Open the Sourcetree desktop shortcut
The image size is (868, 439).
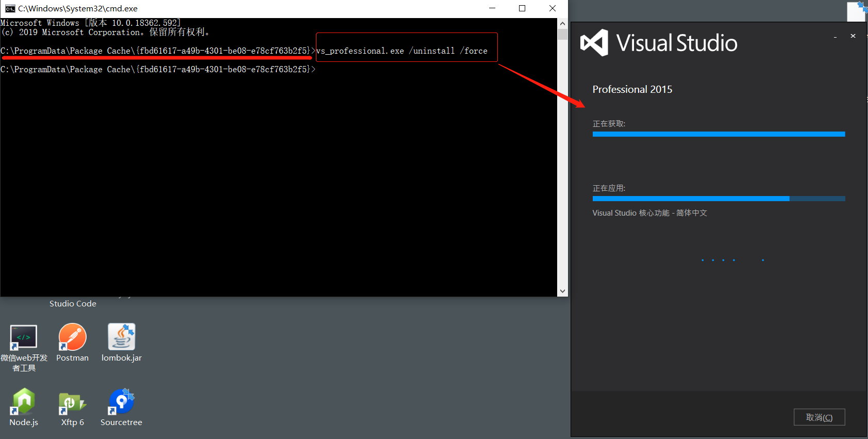coord(122,408)
